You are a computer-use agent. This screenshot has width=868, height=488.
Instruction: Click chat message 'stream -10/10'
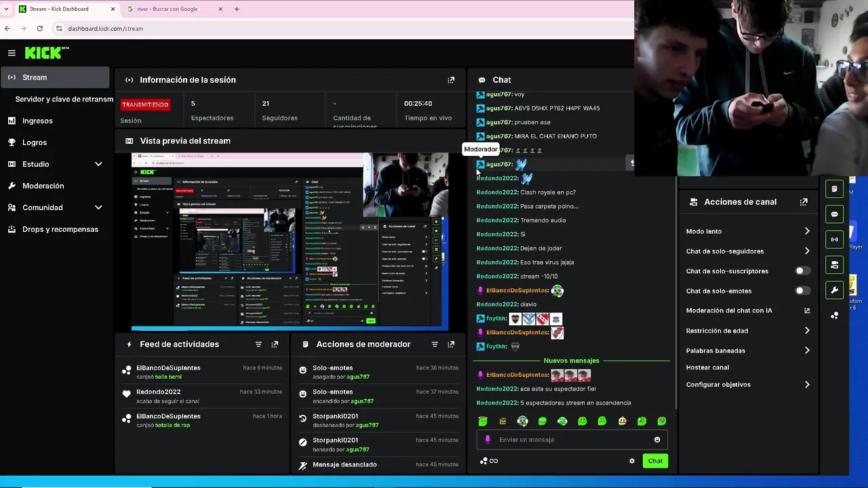click(538, 277)
